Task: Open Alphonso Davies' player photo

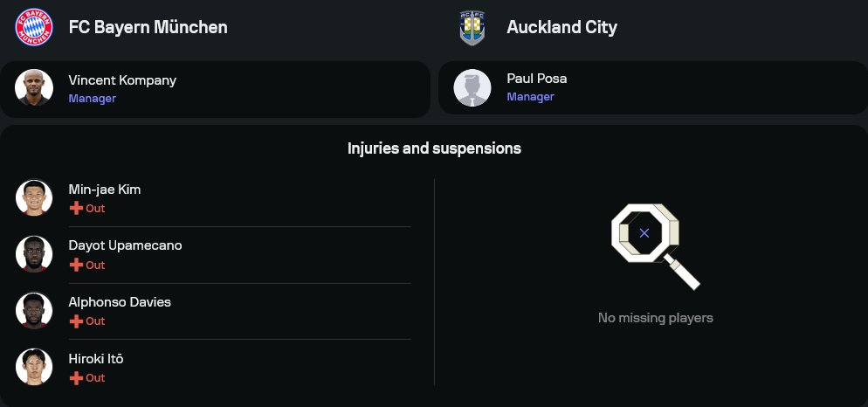Action: tap(34, 310)
